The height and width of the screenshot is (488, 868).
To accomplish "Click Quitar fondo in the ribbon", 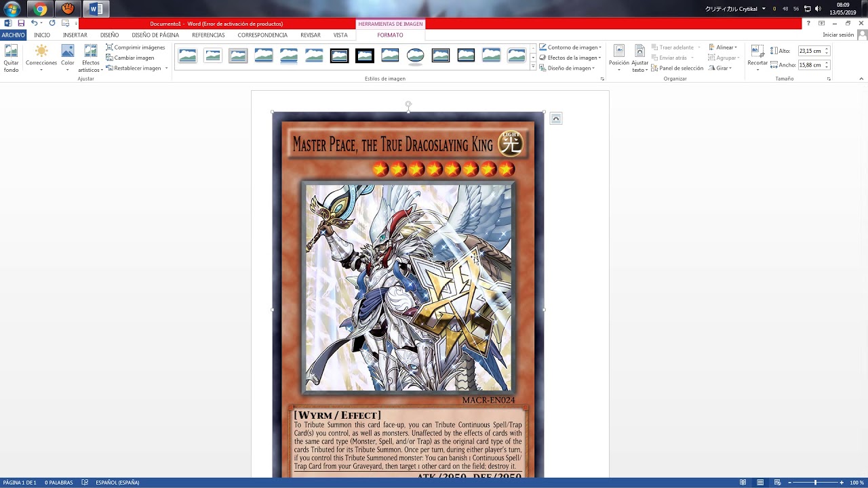I will pyautogui.click(x=11, y=58).
